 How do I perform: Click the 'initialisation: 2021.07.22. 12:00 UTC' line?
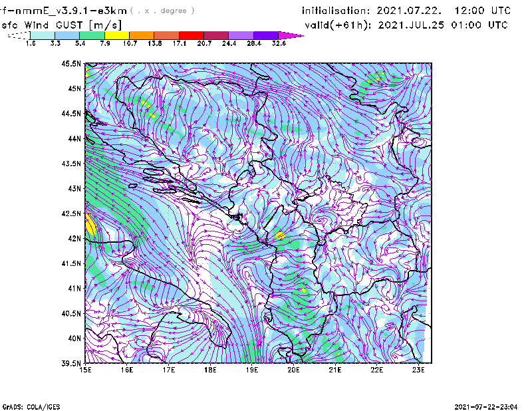406,11
